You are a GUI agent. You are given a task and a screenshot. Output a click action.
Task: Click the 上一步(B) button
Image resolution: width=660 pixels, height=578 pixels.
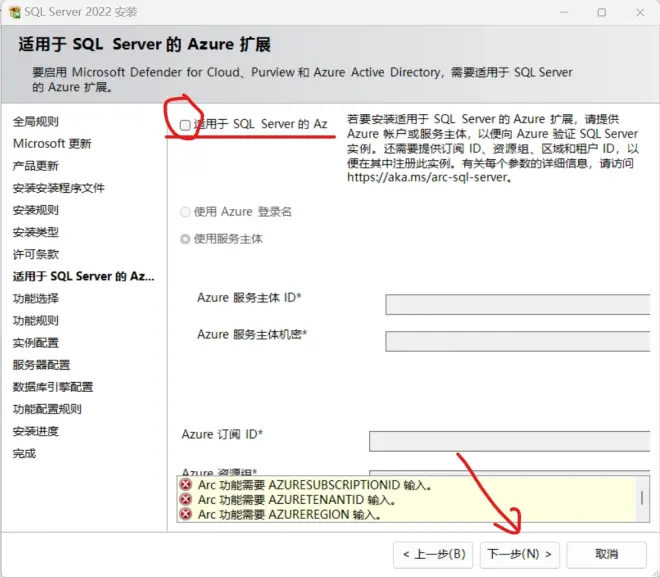[433, 554]
